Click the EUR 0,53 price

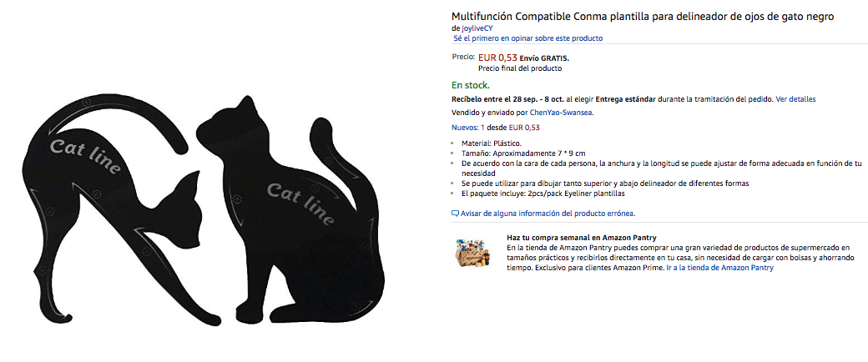497,57
